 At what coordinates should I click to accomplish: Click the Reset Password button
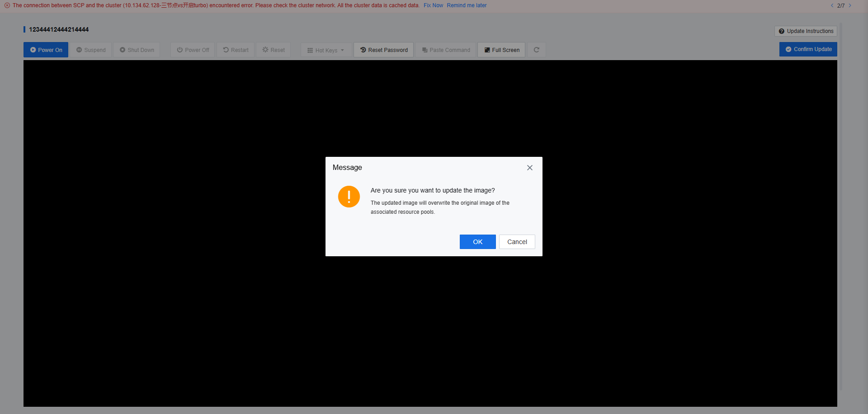384,50
